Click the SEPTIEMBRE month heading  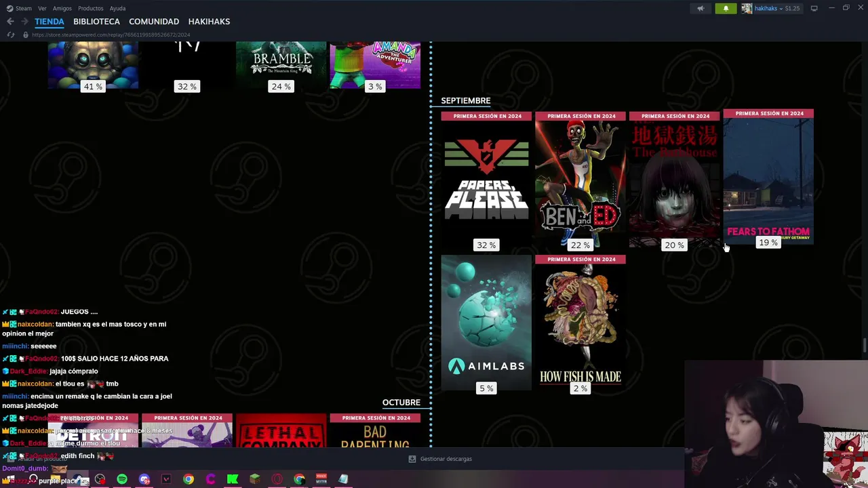click(x=466, y=100)
